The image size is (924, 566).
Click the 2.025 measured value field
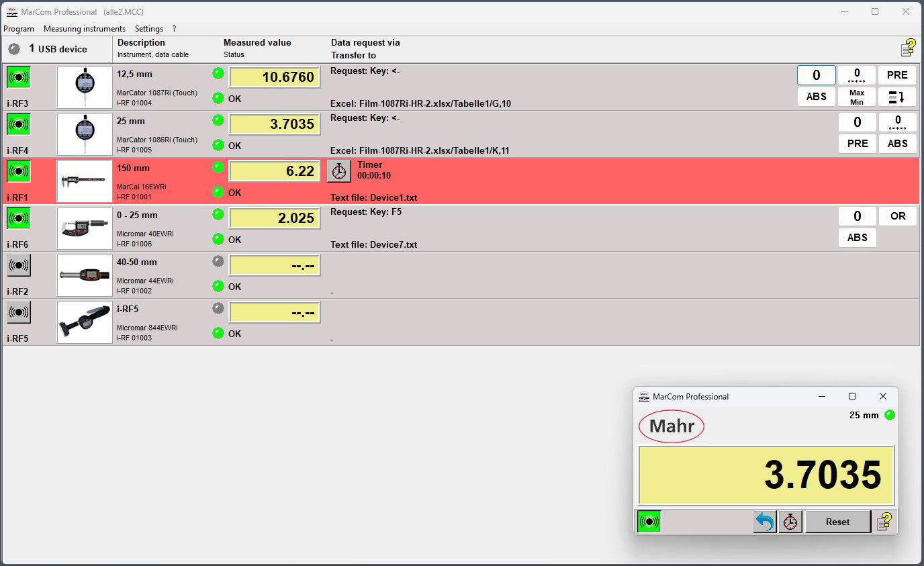(x=275, y=218)
